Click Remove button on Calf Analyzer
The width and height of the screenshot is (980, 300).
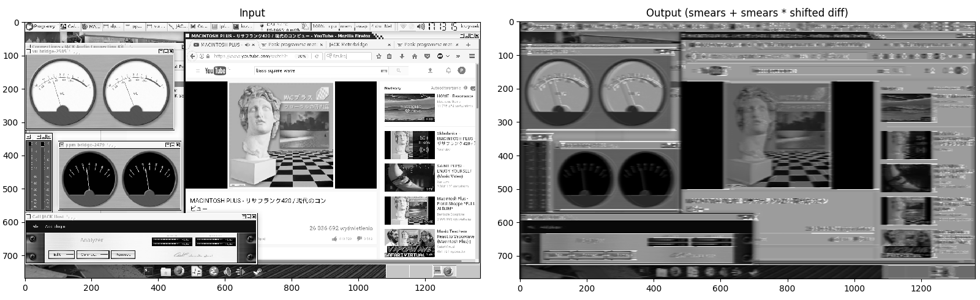[x=123, y=255]
